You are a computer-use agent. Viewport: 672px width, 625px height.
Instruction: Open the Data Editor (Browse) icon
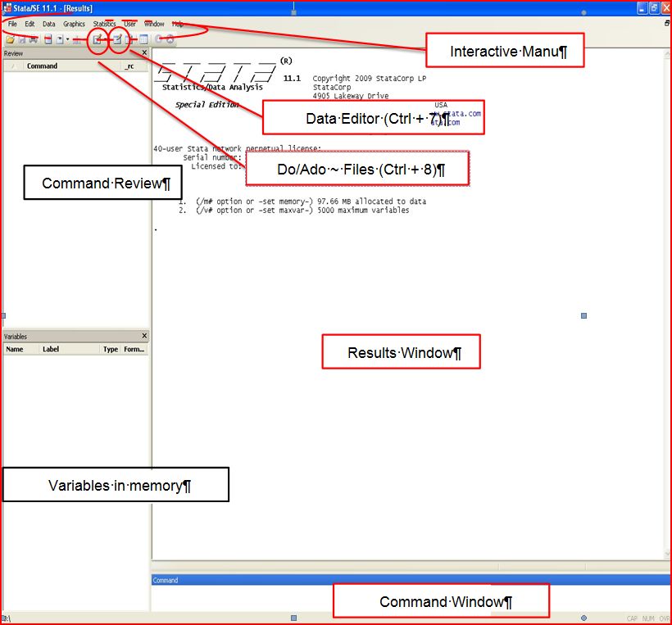click(129, 39)
